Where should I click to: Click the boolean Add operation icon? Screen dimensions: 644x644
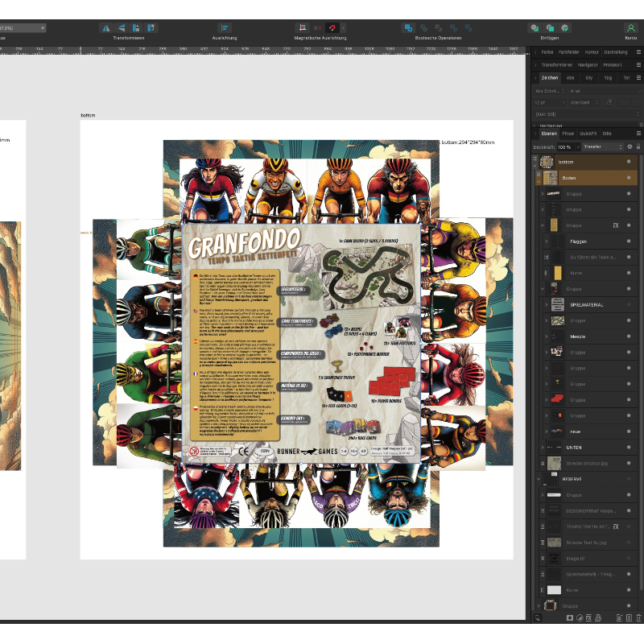408,28
